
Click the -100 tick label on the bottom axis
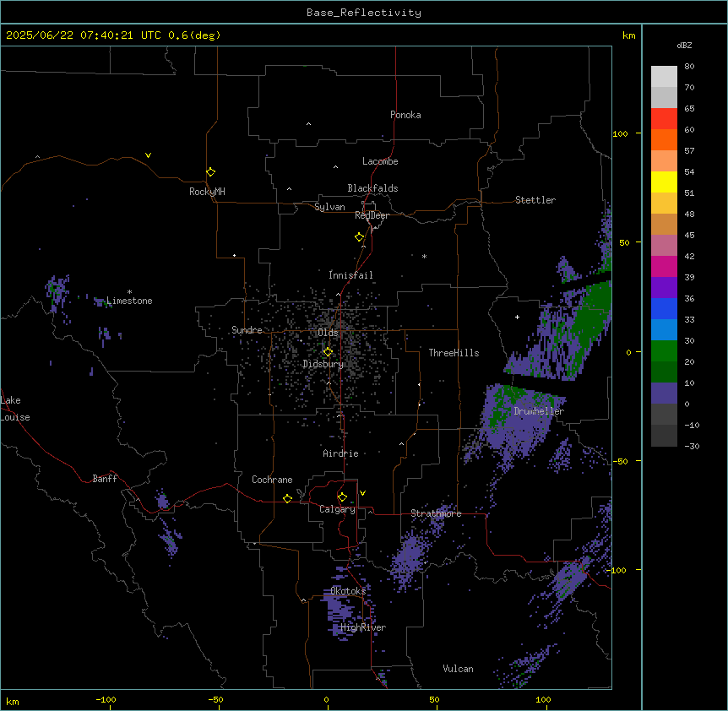point(106,699)
